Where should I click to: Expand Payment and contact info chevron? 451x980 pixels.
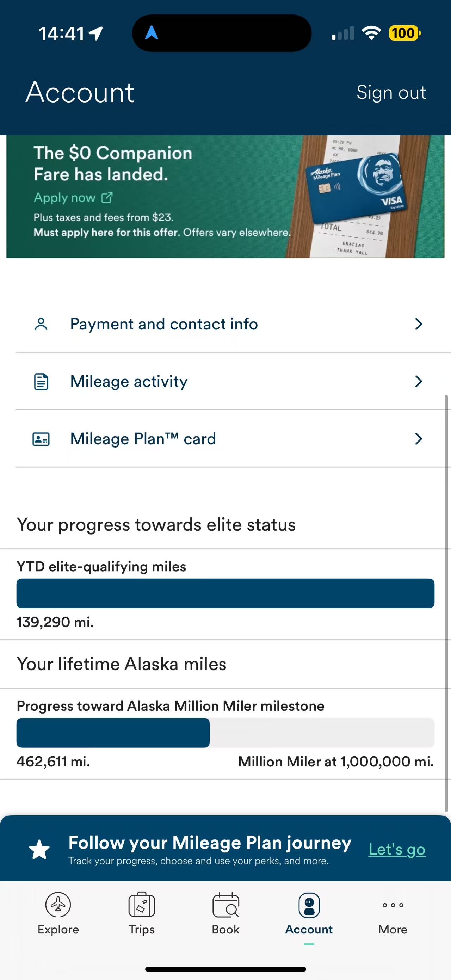coord(418,324)
